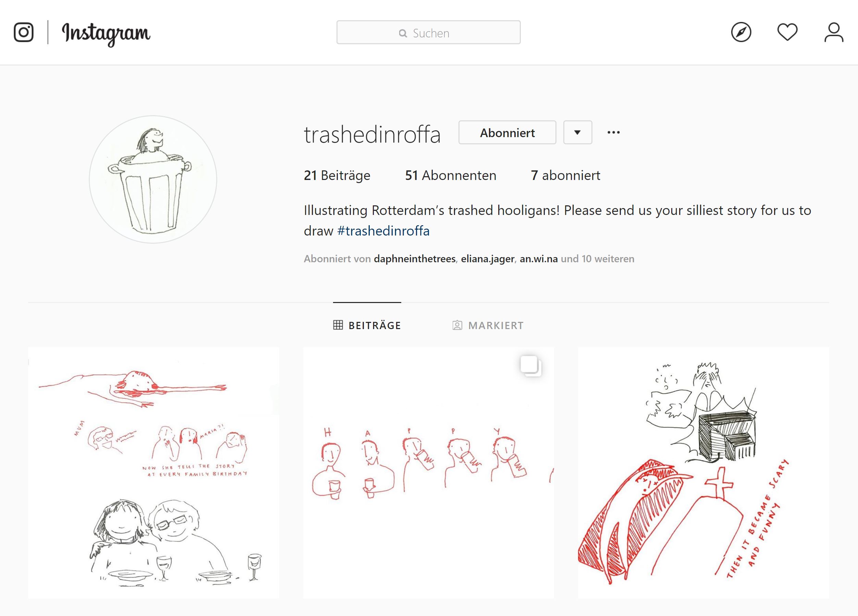
Task: Open the HAPPY drinking figures post
Action: coord(428,473)
